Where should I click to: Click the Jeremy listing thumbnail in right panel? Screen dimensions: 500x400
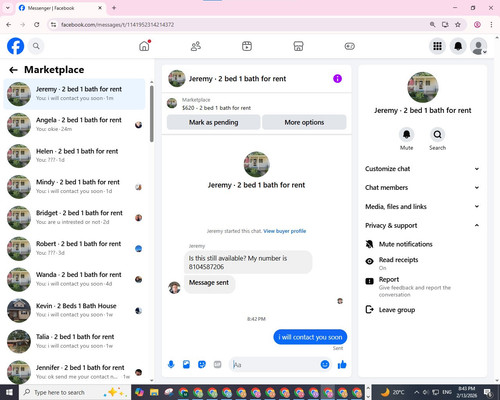pos(423,87)
